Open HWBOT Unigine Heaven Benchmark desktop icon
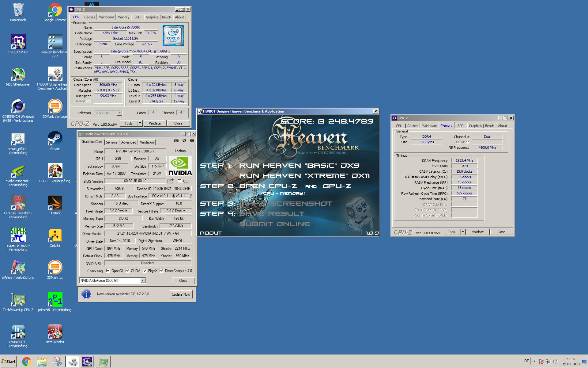The width and height of the screenshot is (588, 368). pos(55,74)
